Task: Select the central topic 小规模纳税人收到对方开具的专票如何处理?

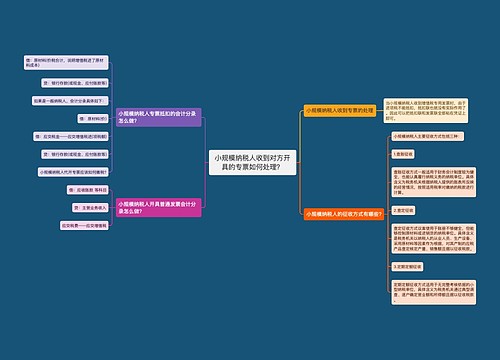Action: pyautogui.click(x=252, y=163)
